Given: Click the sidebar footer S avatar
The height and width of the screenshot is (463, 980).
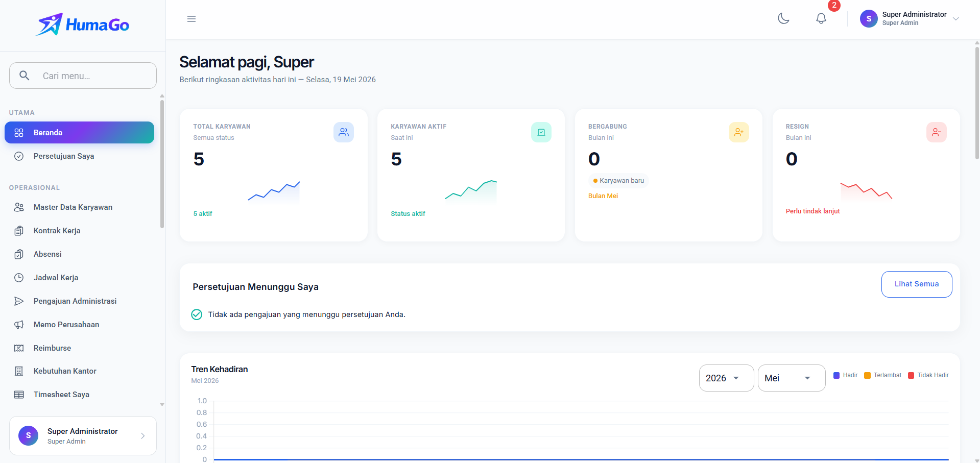Looking at the screenshot, I should pos(28,435).
